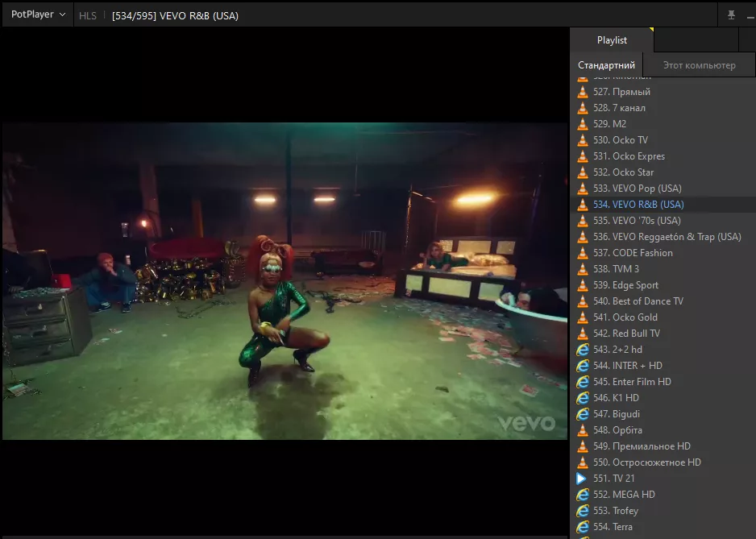Open the Этот компьютер tab
This screenshot has height=539, width=756.
(x=699, y=65)
